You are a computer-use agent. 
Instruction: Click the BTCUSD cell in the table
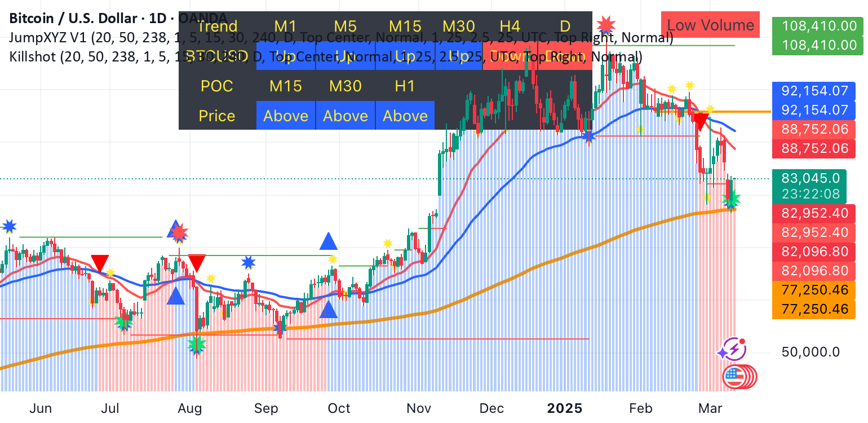pyautogui.click(x=217, y=56)
